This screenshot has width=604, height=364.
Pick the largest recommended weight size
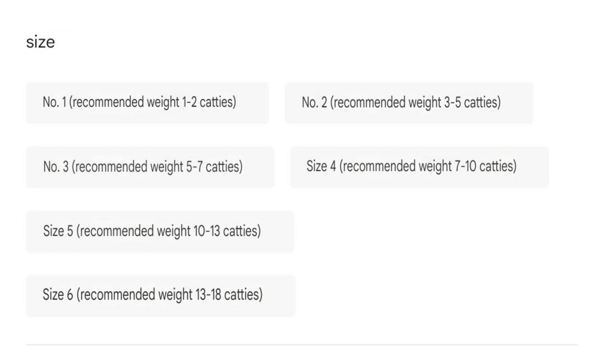pos(161,295)
